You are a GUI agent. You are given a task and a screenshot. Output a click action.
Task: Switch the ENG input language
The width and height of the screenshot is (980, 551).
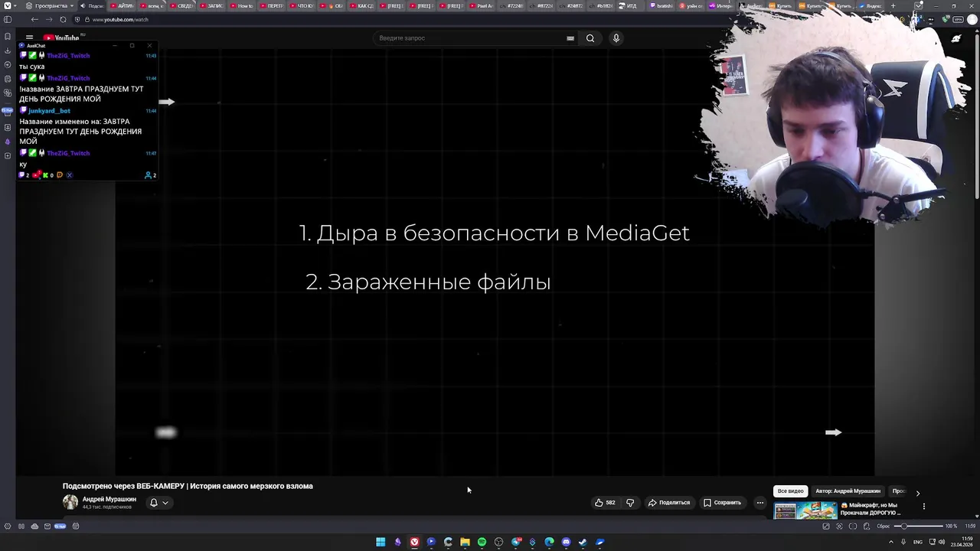point(918,542)
